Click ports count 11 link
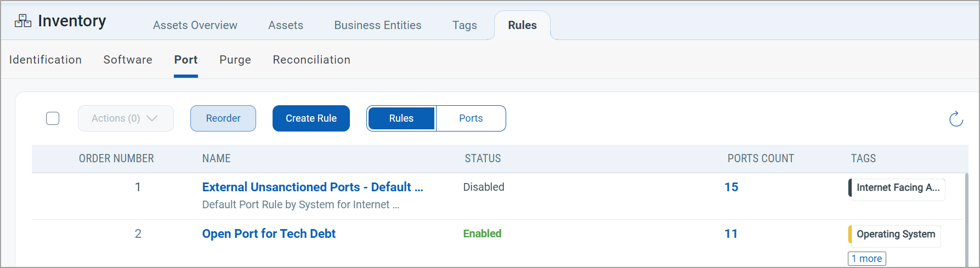The height and width of the screenshot is (268, 980). pos(731,234)
